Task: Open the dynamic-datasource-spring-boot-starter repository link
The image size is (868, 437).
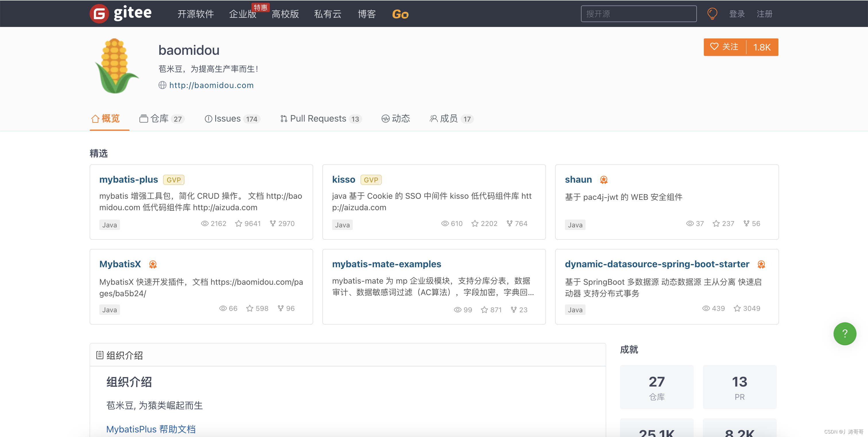Action: [657, 264]
